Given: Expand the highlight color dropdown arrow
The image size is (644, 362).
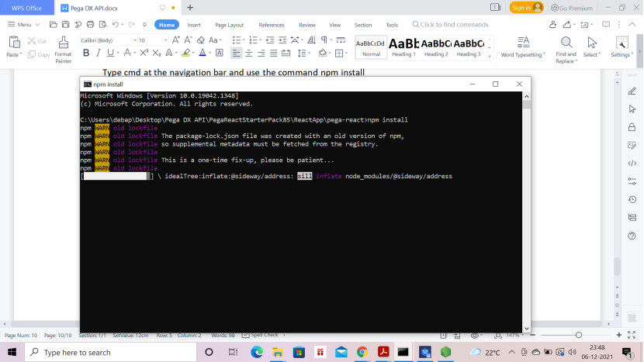Looking at the screenshot, I should click(x=193, y=53).
